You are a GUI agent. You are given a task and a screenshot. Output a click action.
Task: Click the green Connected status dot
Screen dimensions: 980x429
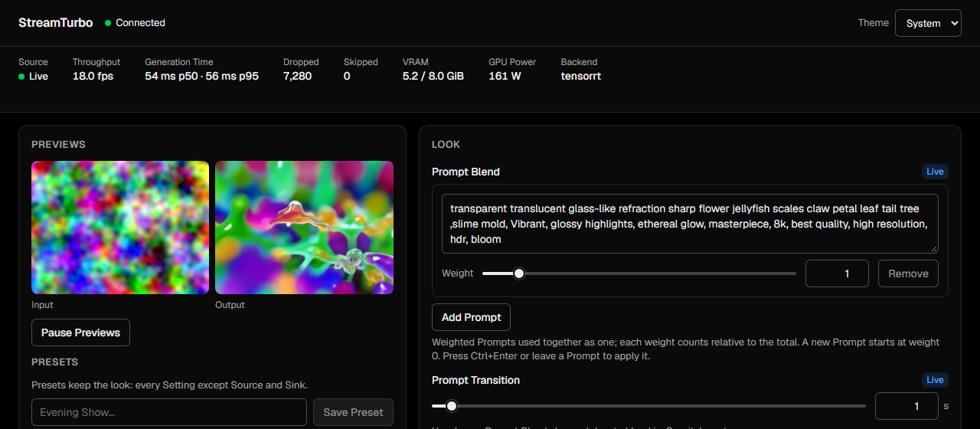108,23
